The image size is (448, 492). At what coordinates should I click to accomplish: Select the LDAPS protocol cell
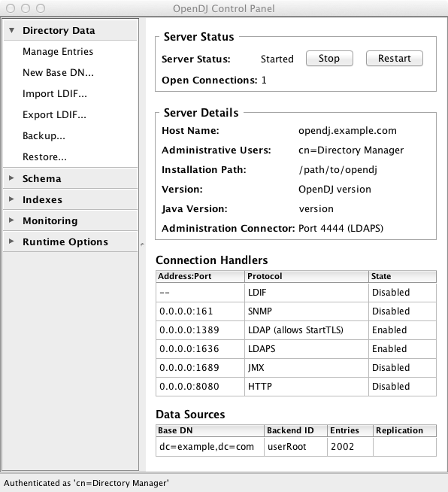pyautogui.click(x=307, y=349)
